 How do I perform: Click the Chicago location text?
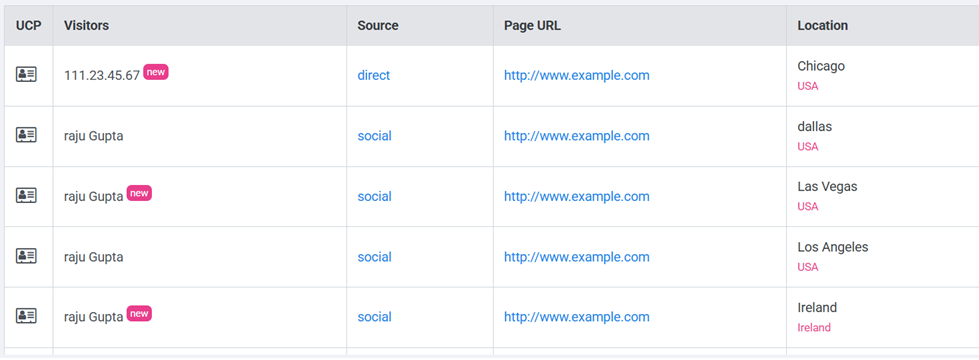click(x=821, y=66)
